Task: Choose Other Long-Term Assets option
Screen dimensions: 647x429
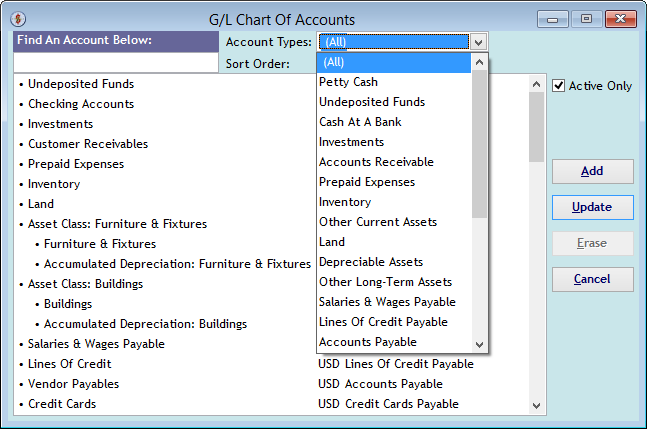Action: pyautogui.click(x=394, y=282)
